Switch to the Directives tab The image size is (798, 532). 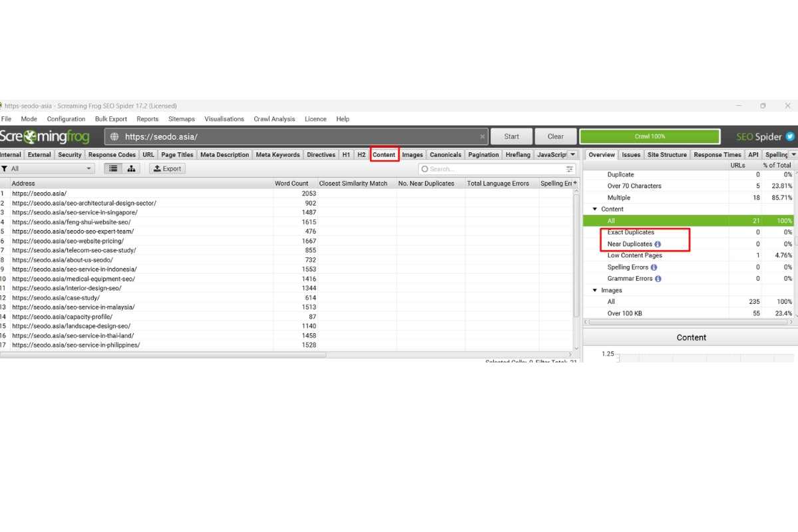click(x=321, y=155)
